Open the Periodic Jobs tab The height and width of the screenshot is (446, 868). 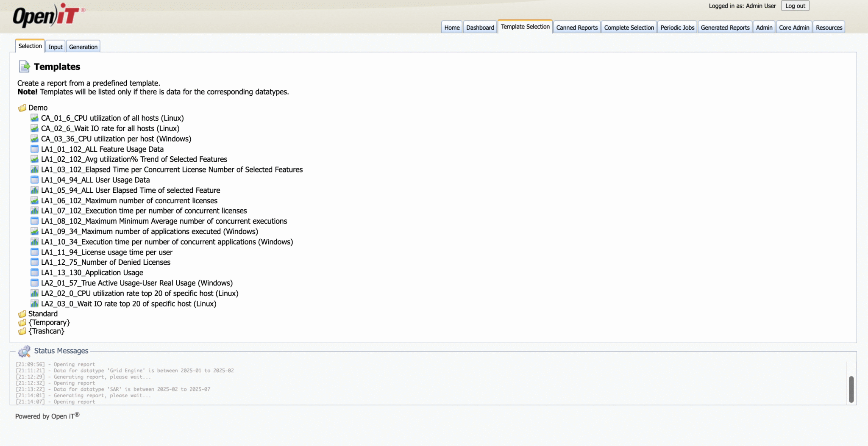(677, 28)
